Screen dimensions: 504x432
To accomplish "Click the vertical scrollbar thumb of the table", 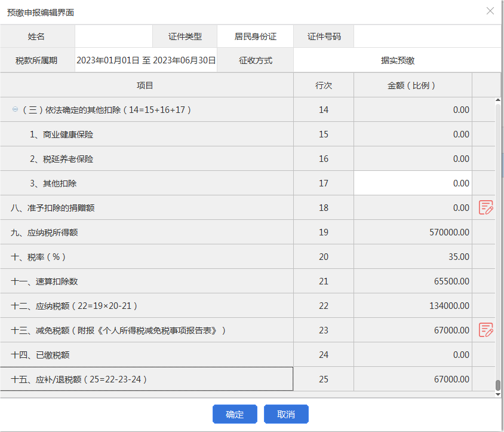I will pyautogui.click(x=498, y=385).
